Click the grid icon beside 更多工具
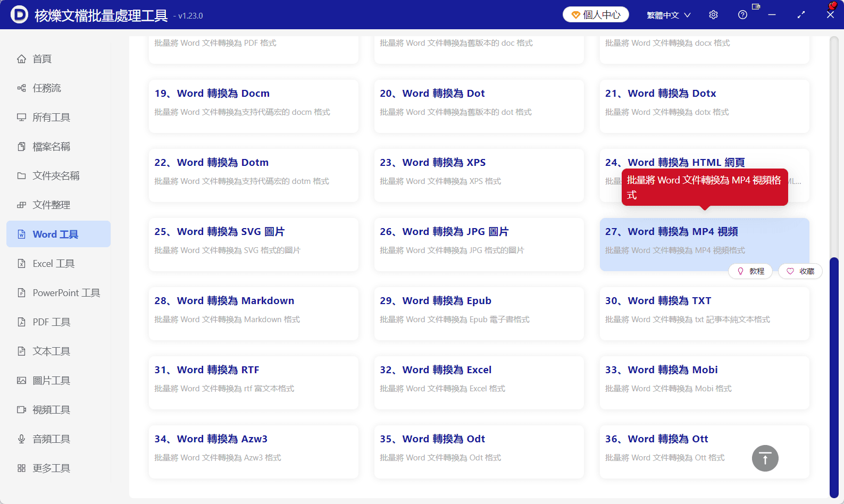 [x=21, y=468]
